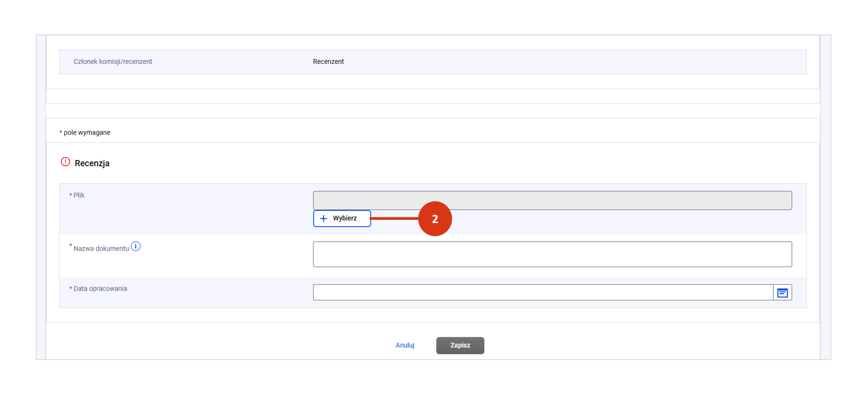Viewport: 868px width, 403px height.
Task: Click the plus icon inside Wybierz button
Action: (x=323, y=218)
